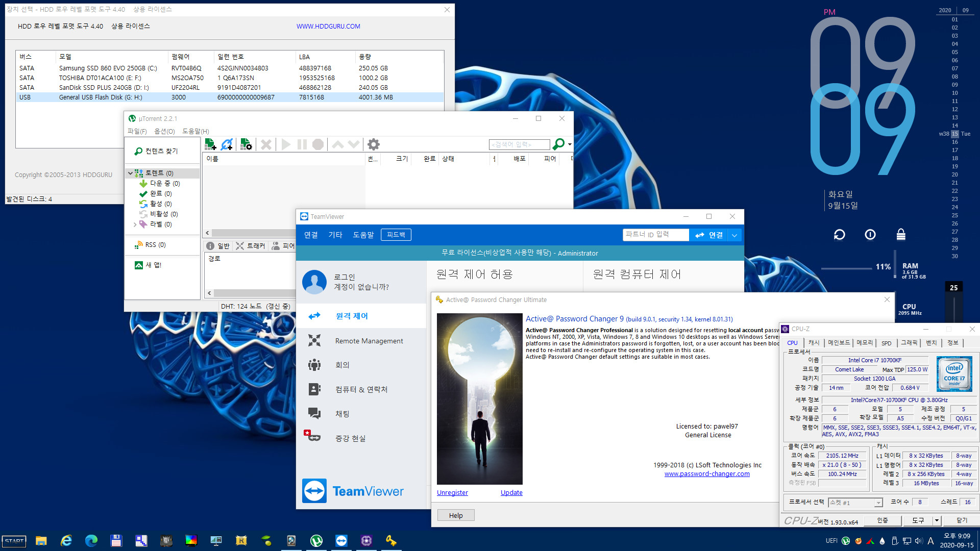
Task: Open the 옵션(O) menu in µTorrent
Action: pyautogui.click(x=164, y=131)
